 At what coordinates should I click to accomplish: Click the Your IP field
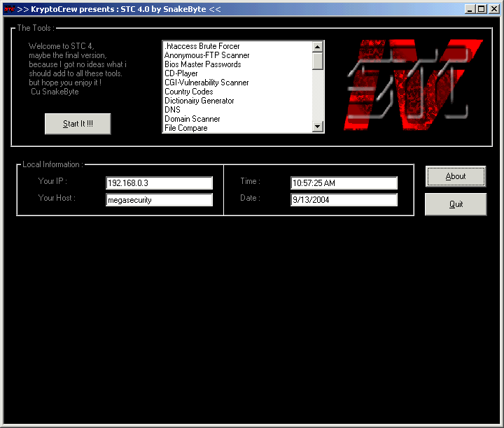[x=159, y=183]
